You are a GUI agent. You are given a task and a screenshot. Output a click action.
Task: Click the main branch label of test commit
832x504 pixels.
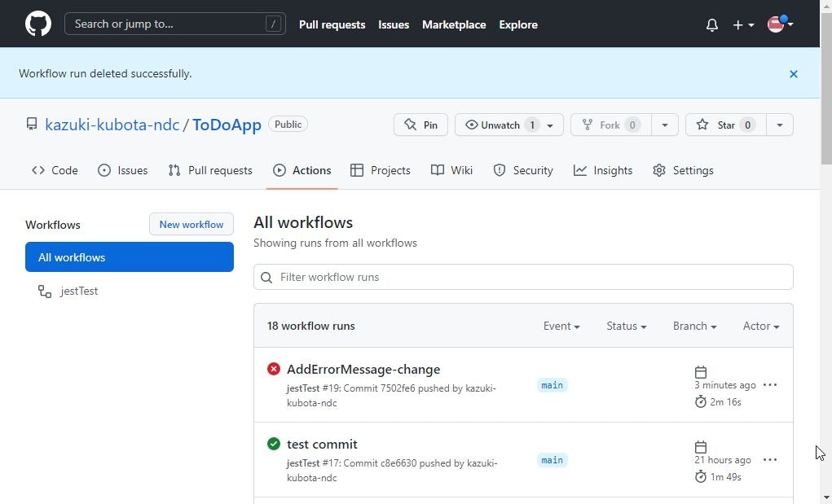pos(552,460)
